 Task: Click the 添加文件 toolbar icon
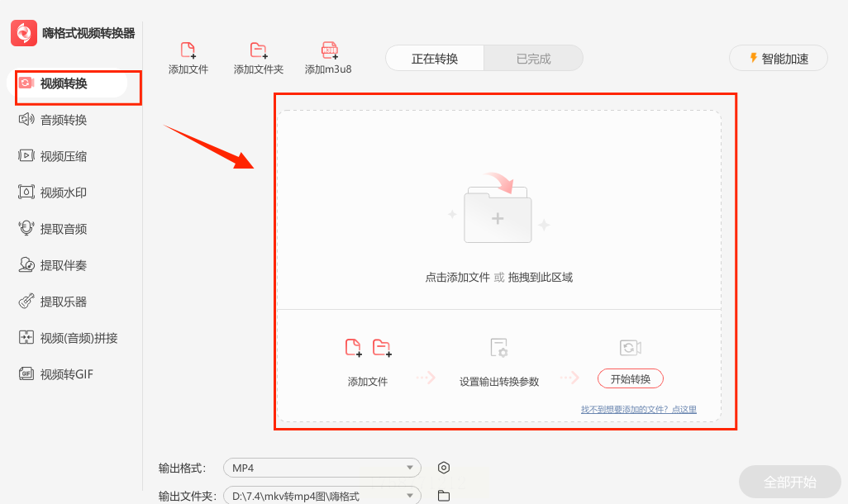click(x=188, y=50)
